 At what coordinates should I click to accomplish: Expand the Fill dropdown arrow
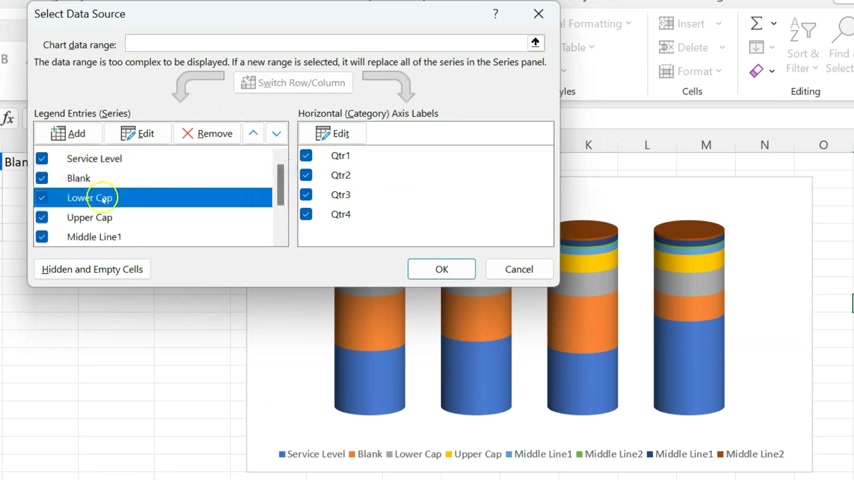(772, 48)
